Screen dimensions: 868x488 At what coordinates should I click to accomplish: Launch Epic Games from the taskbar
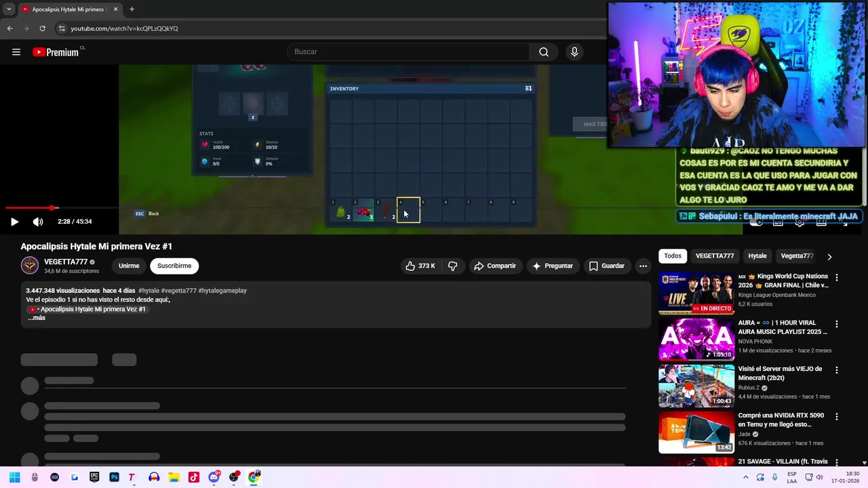tap(94, 477)
